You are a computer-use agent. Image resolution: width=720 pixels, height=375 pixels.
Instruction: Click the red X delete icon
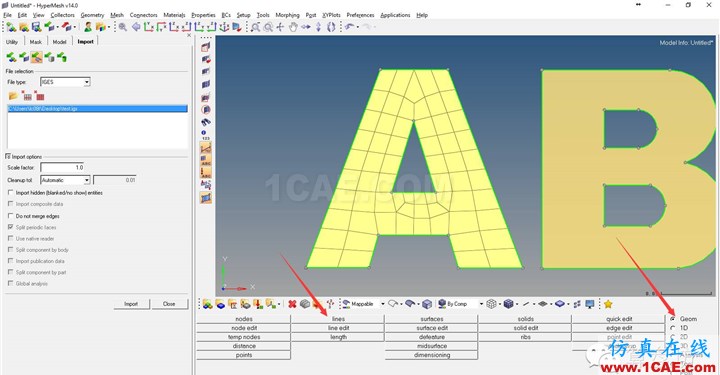click(292, 304)
